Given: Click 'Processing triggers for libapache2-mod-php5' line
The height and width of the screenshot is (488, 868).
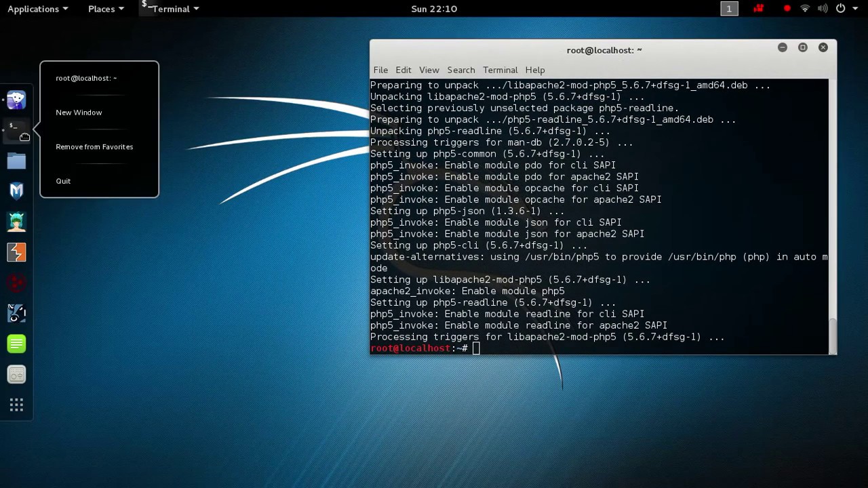Looking at the screenshot, I should pos(547,337).
